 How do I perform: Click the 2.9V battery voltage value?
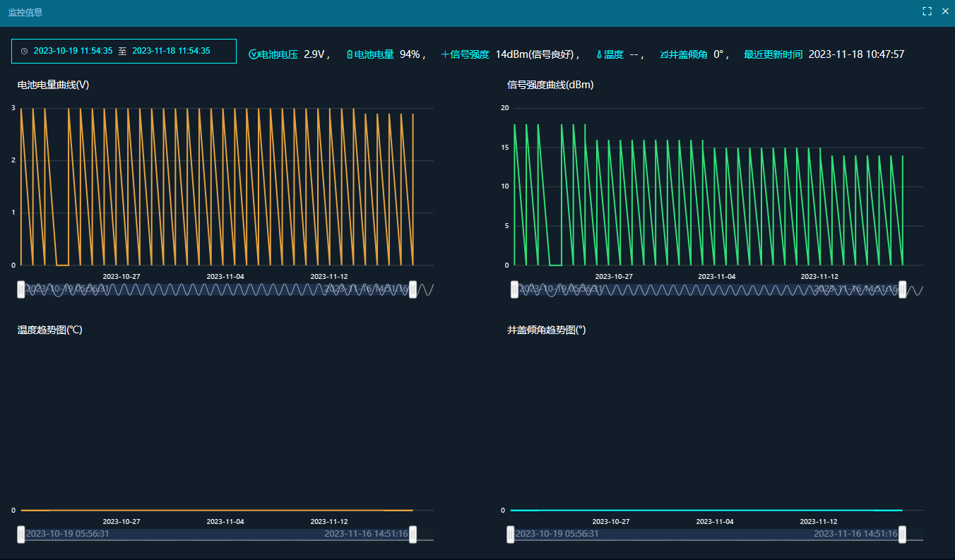(314, 54)
